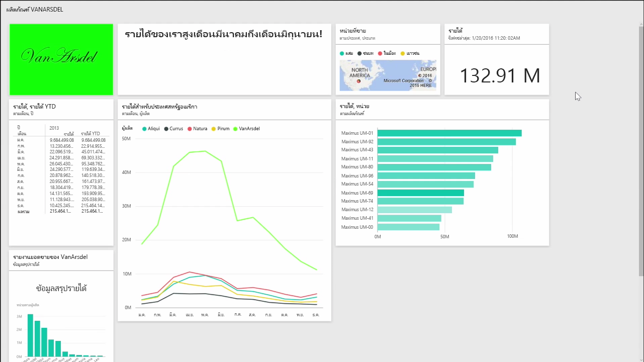Viewport: 644px width, 362px height.
Task: Open the รายได้ของเราสูงเดือนมีนาคมถึงเดือนมิถุนายน! text tile
Action: (x=224, y=59)
